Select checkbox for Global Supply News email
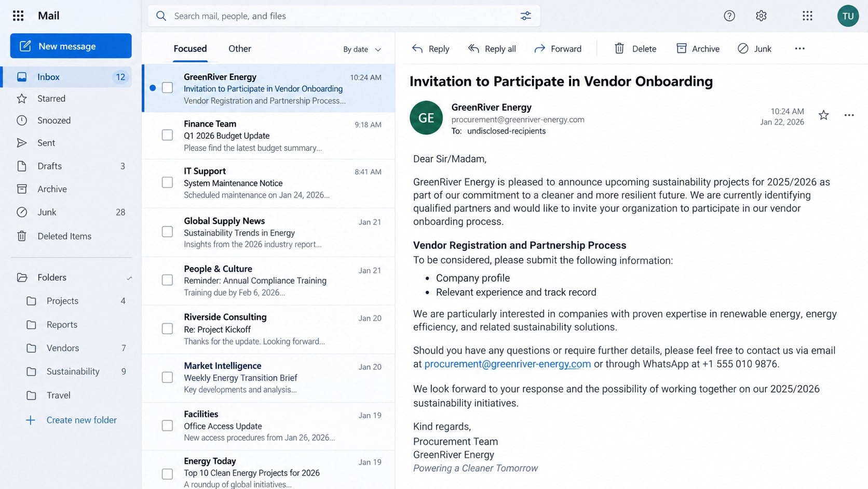The height and width of the screenshot is (489, 868). click(167, 232)
